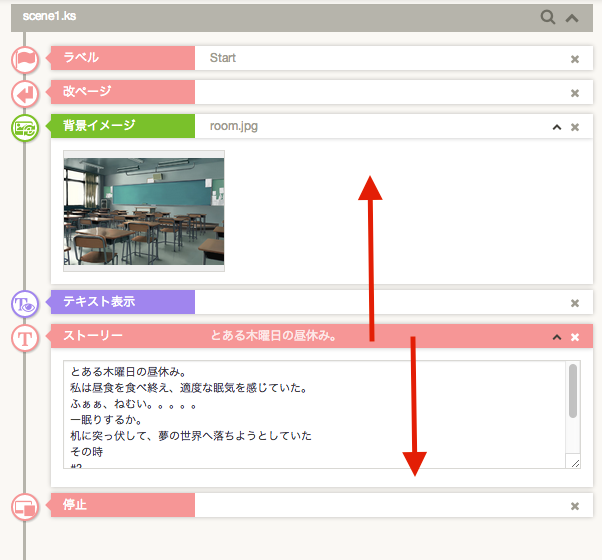
Task: Click the T story icon
Action: (25, 337)
